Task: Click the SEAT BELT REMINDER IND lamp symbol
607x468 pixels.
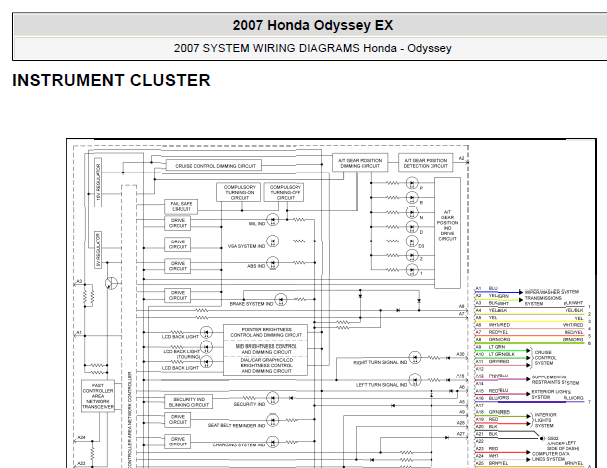Action: (x=273, y=420)
